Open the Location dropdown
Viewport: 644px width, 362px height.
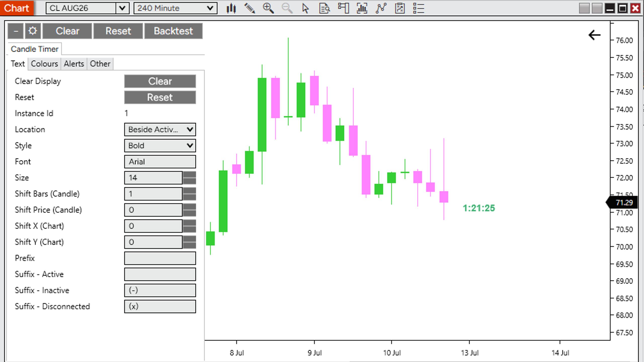(x=160, y=129)
